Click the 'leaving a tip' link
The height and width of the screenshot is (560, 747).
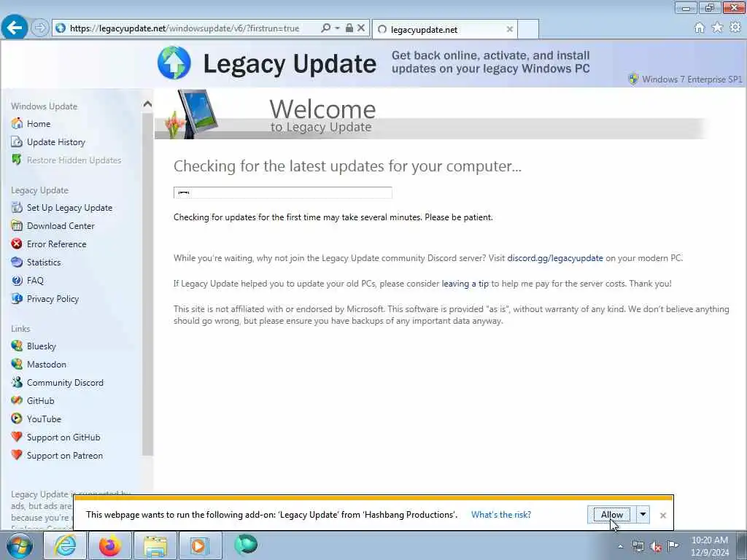click(465, 284)
